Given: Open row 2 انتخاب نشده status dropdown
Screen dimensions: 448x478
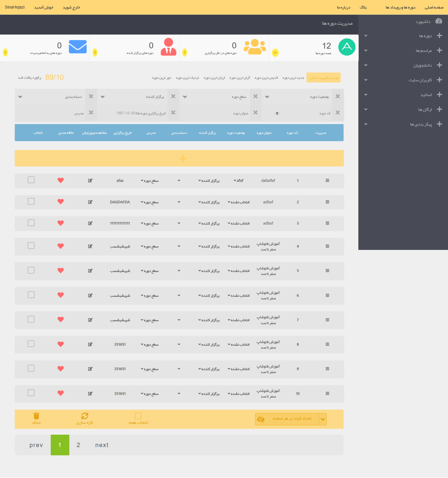Looking at the screenshot, I should pos(238,202).
